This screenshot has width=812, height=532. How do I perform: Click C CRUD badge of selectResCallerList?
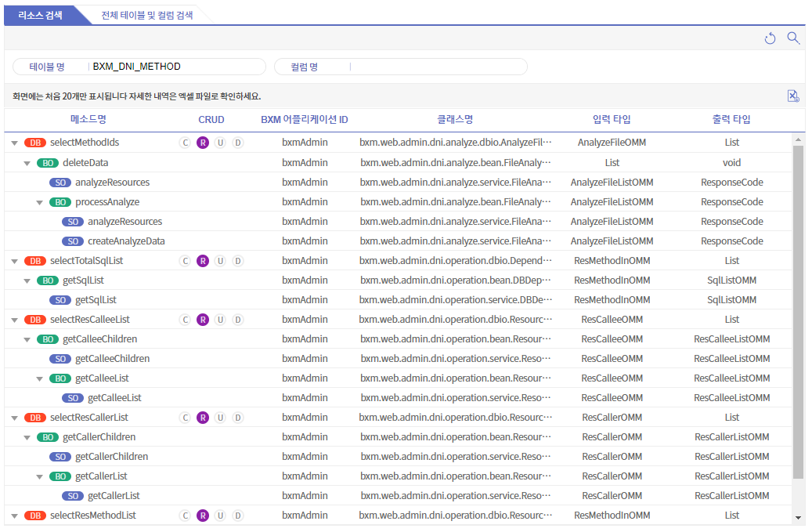(185, 418)
